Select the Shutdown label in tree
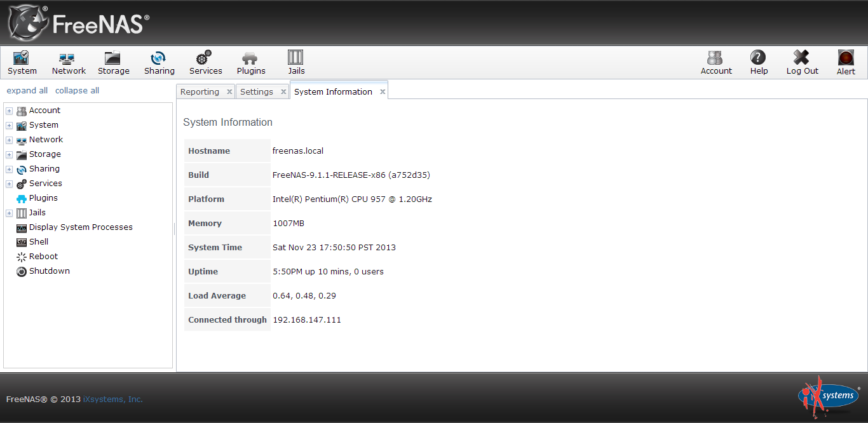This screenshot has width=868, height=423. tap(50, 271)
